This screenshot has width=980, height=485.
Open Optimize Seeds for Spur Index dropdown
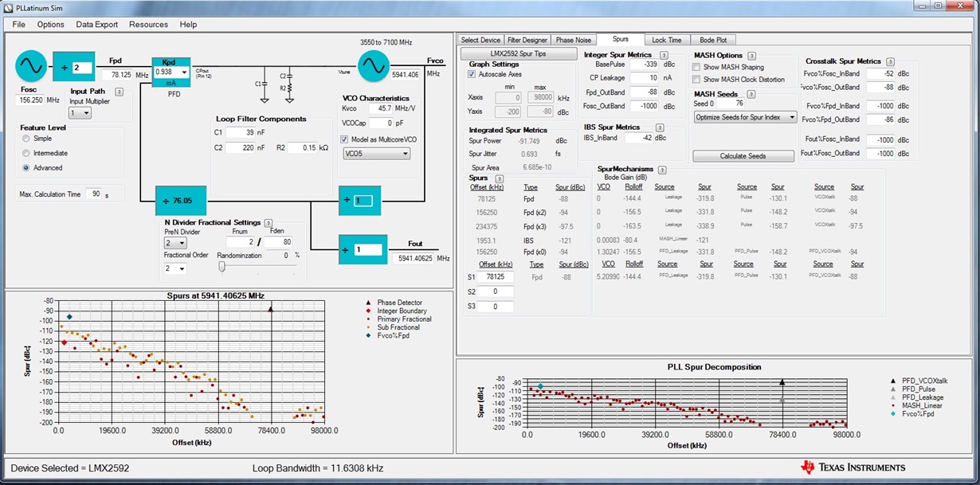(x=744, y=117)
